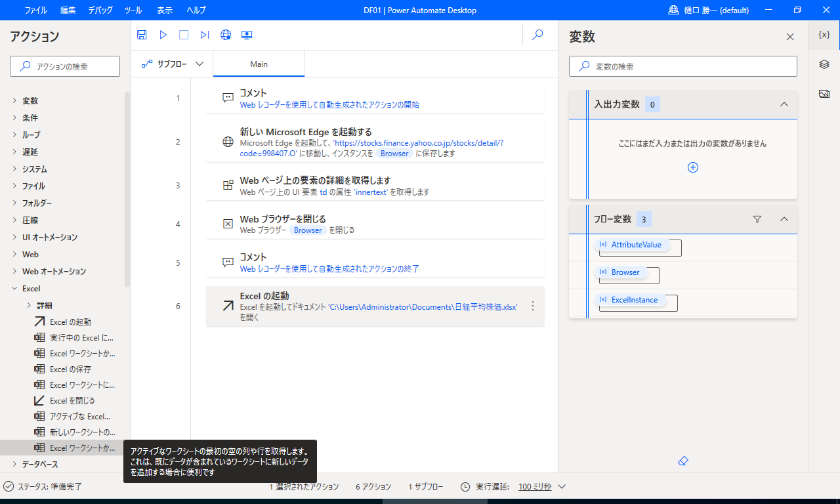Image resolution: width=840 pixels, height=504 pixels.
Task: Expand the 圧縮 action group
Action: 14,220
